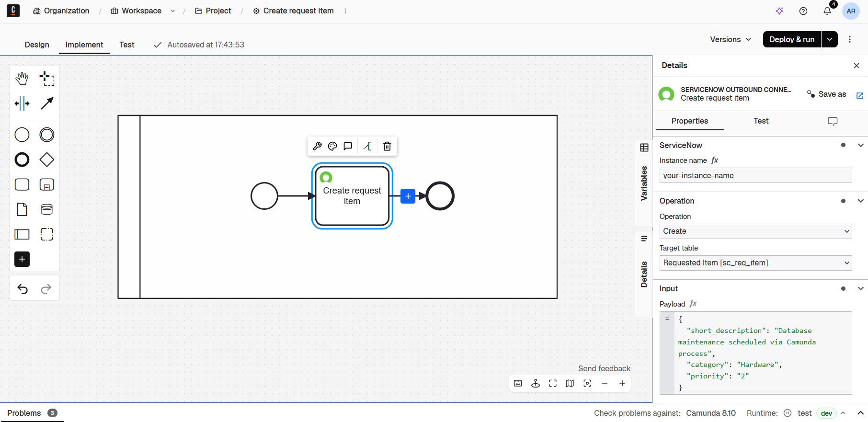Add text annotation from context pad
This screenshot has height=422, width=868.
pyautogui.click(x=367, y=146)
